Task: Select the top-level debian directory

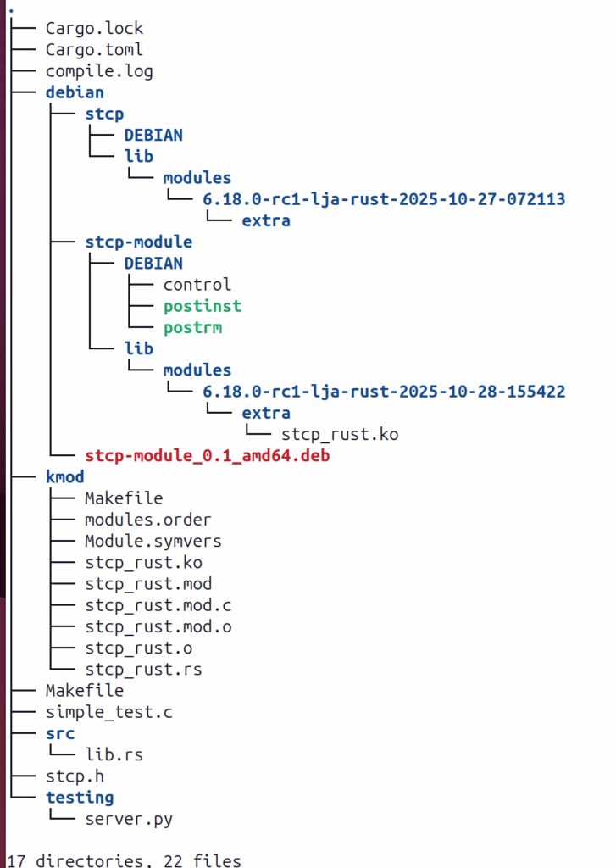Action: tap(75, 92)
